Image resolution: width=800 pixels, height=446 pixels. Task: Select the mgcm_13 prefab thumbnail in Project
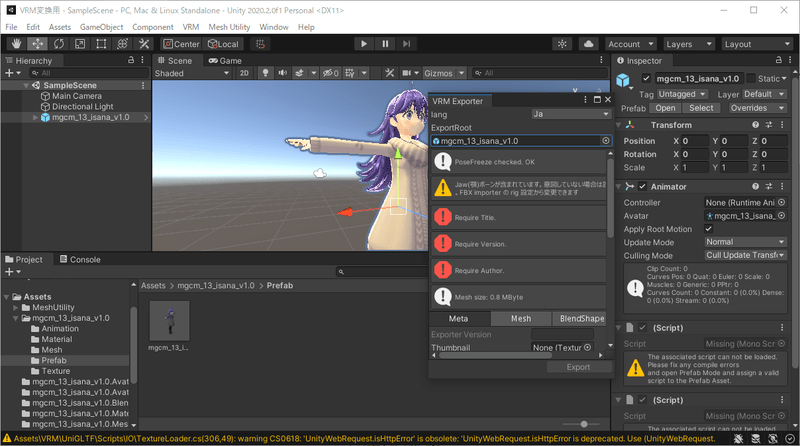click(x=168, y=320)
